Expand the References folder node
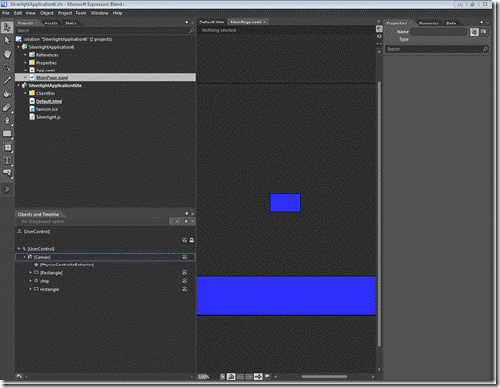 25,55
